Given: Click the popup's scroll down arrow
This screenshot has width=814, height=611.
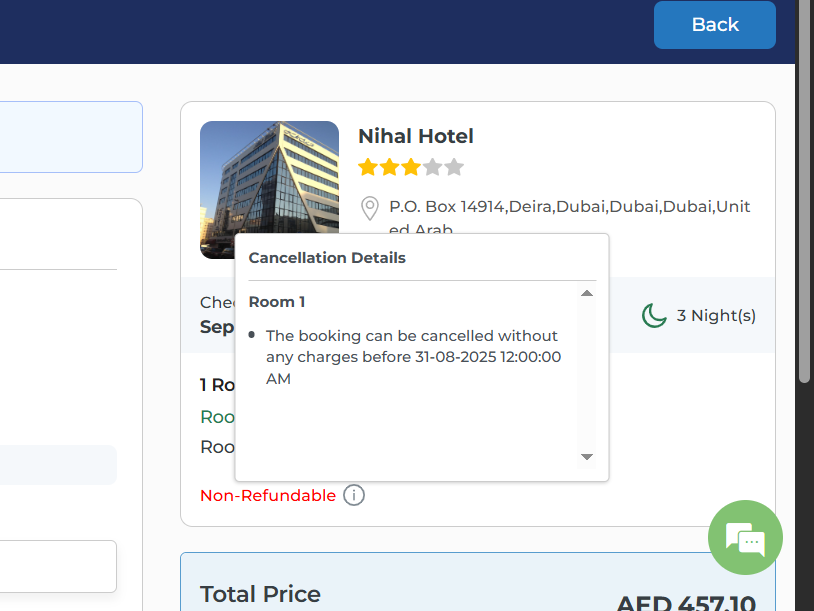Looking at the screenshot, I should coord(587,457).
